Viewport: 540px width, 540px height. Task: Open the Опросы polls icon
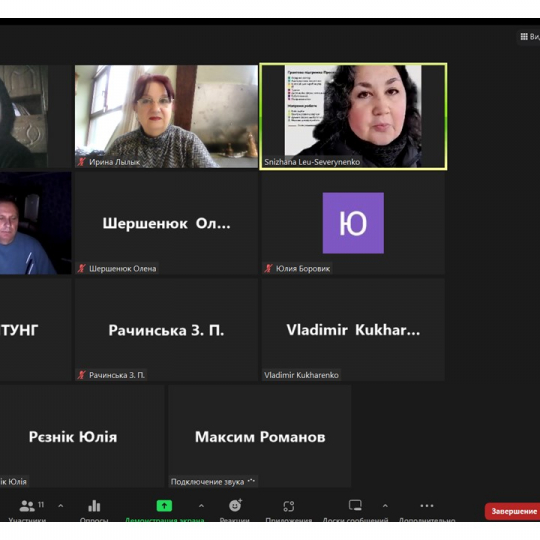click(94, 506)
